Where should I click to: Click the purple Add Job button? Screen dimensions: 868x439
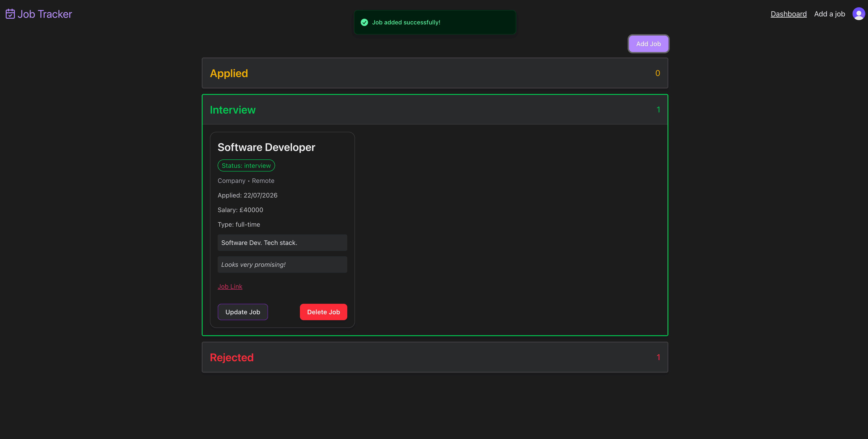point(648,44)
